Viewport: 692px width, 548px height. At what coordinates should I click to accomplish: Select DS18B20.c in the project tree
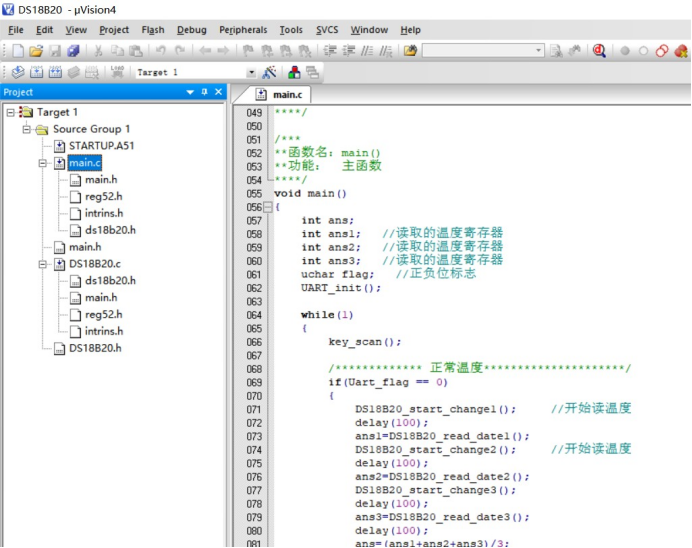[95, 264]
